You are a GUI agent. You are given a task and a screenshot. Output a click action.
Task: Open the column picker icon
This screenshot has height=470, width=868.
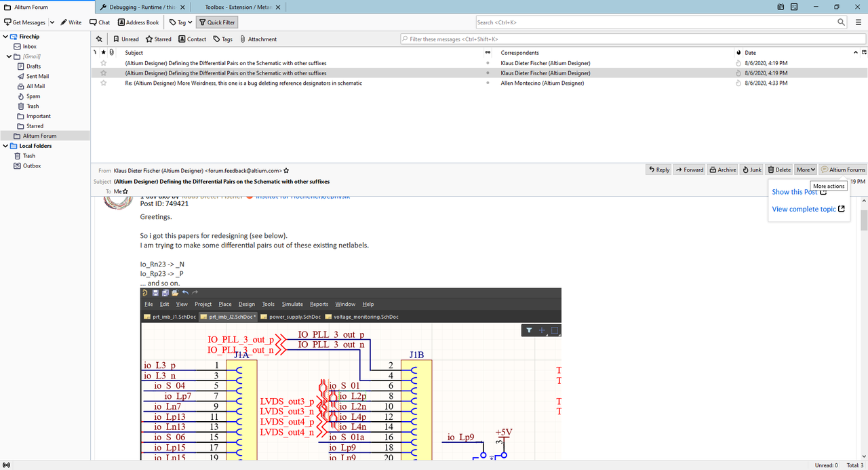pyautogui.click(x=863, y=52)
